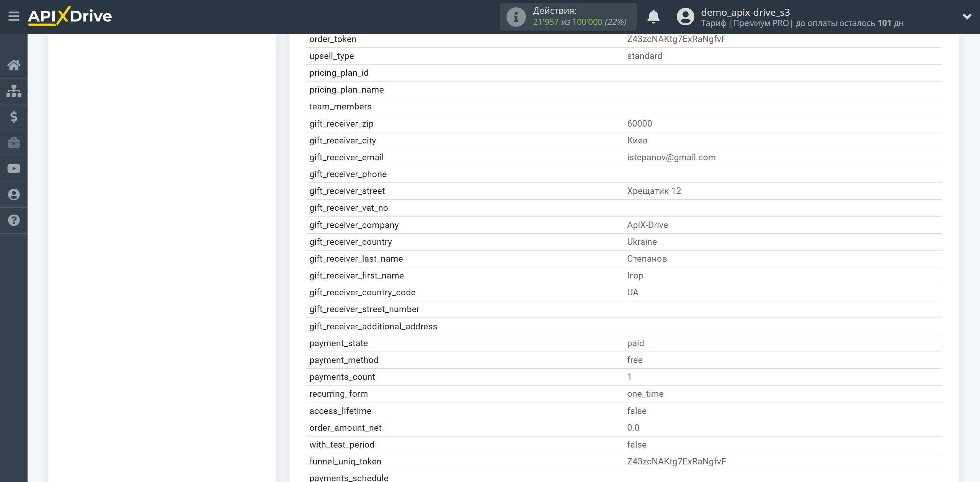
Task: Select the order_amount_net value 0.0
Action: 633,428
